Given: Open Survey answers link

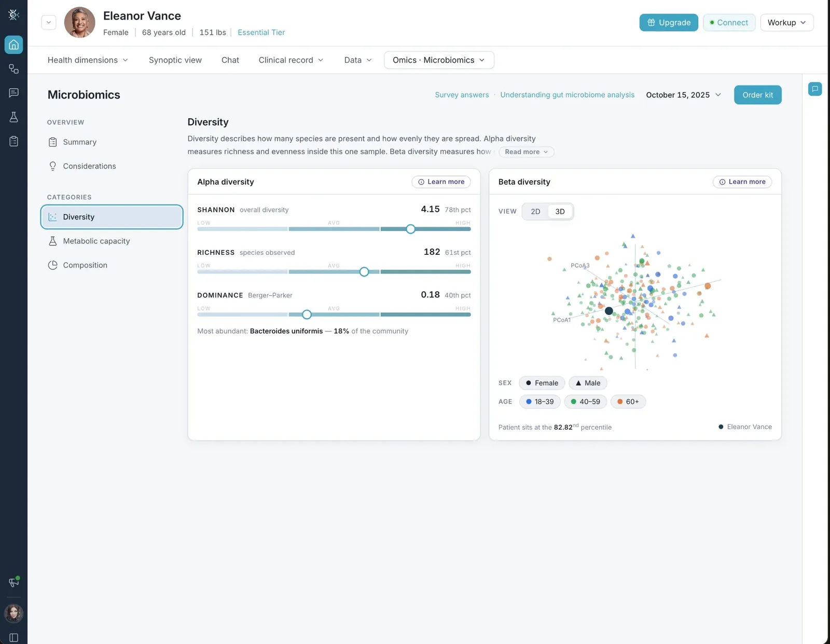Looking at the screenshot, I should 462,95.
